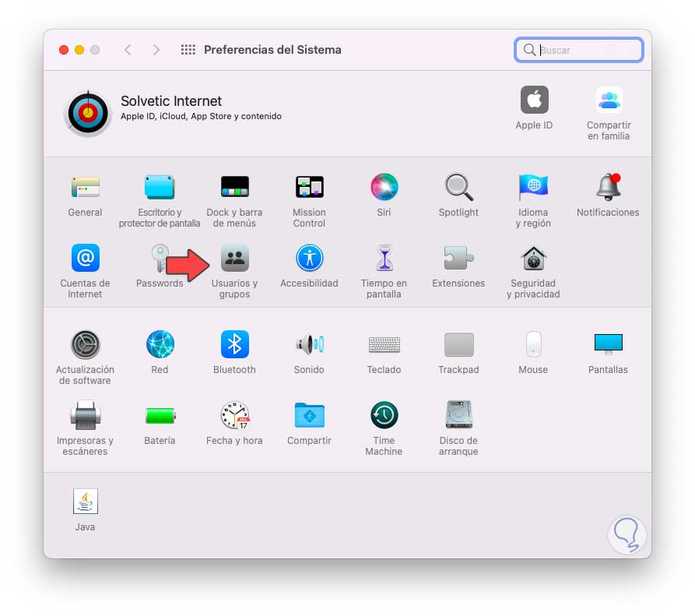
Task: Open Disco de arranque pane
Action: (x=458, y=416)
